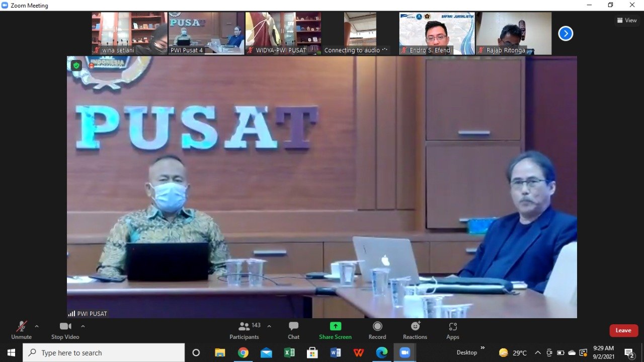Open Excel from the taskbar
The image size is (644, 362).
[x=289, y=352]
